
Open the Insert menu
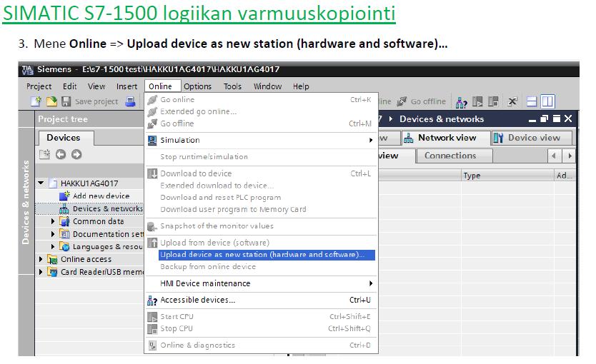[126, 86]
